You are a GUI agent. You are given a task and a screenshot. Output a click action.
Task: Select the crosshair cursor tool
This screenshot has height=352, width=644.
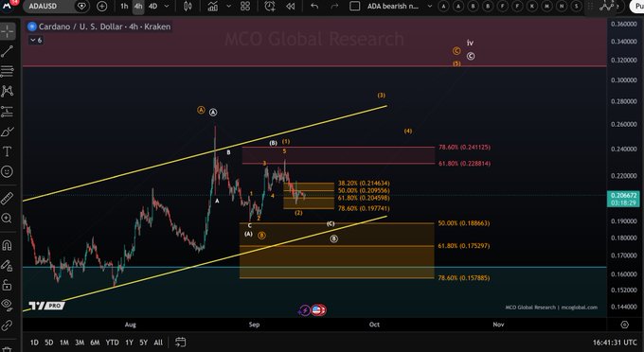[7, 31]
